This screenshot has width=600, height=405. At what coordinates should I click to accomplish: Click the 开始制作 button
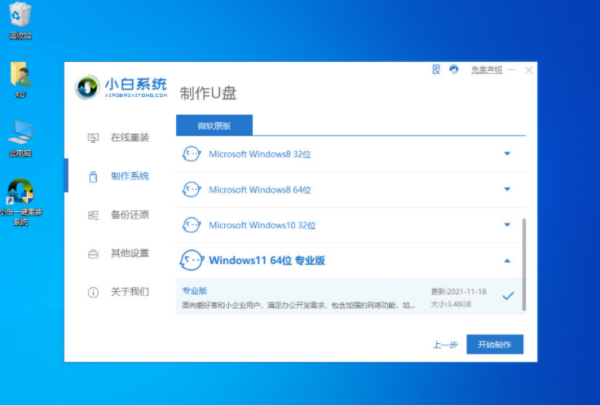495,345
